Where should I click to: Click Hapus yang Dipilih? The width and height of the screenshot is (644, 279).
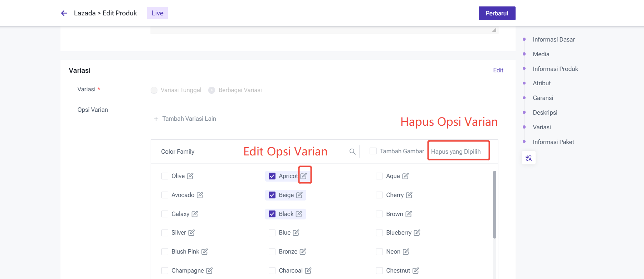(x=456, y=151)
